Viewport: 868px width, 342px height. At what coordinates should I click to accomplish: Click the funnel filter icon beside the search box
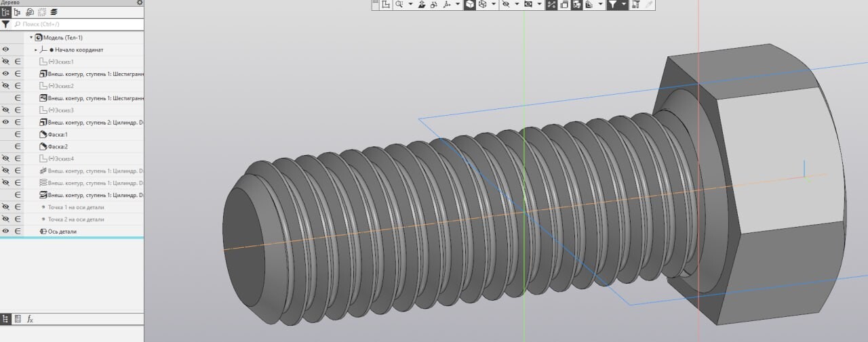5,24
